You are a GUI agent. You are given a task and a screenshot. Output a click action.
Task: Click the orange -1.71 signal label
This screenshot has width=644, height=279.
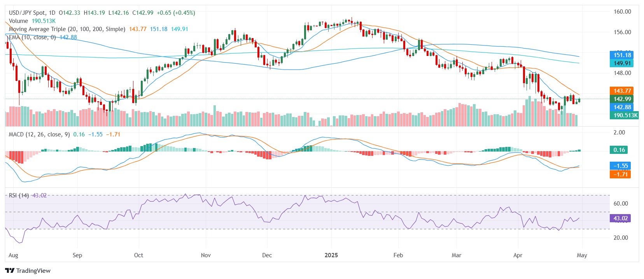[x=620, y=174]
